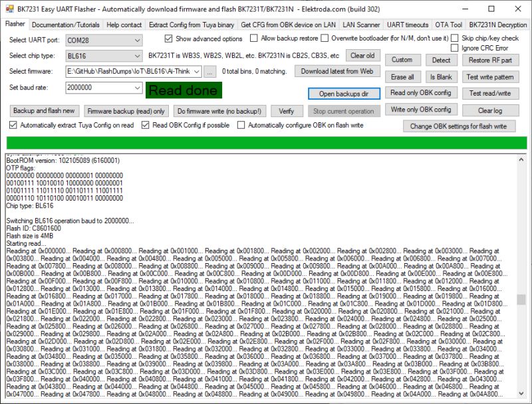Click Write only OBK config button
The width and height of the screenshot is (532, 404).
[x=421, y=110]
